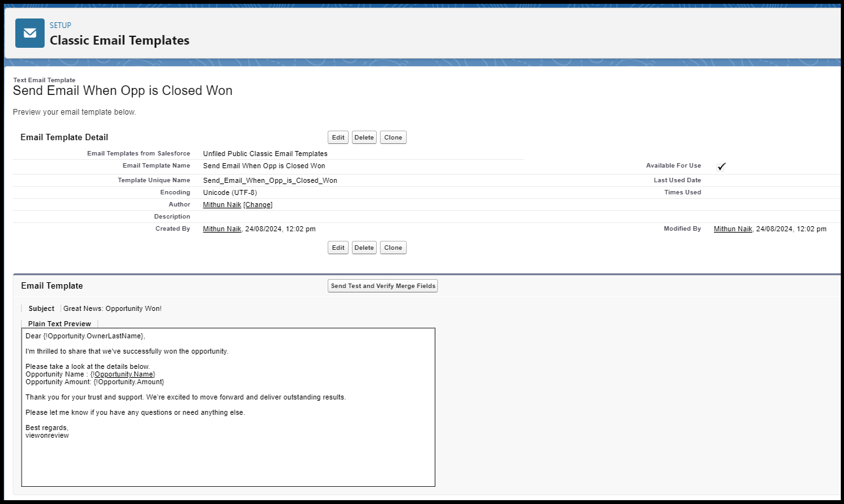Click the 'Email Template Detail' section heading
Screen dimensions: 844x504
click(64, 137)
